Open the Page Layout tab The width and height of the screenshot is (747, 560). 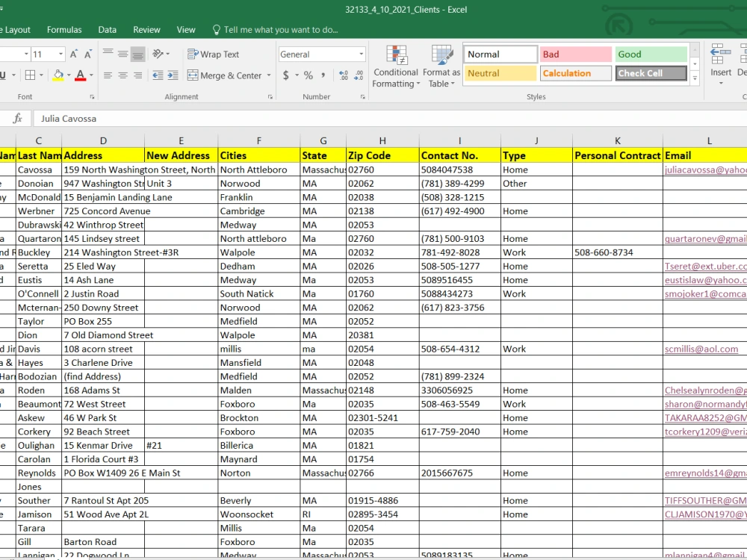[x=16, y=30]
